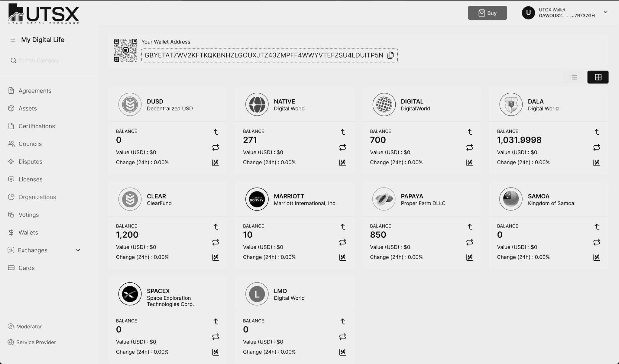Go to the Wallets section

tap(28, 233)
